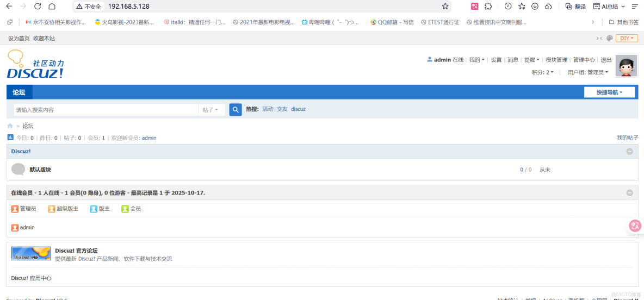The height and width of the screenshot is (300, 644).
Task: Click the 不安全 site security warning
Action: tap(88, 6)
